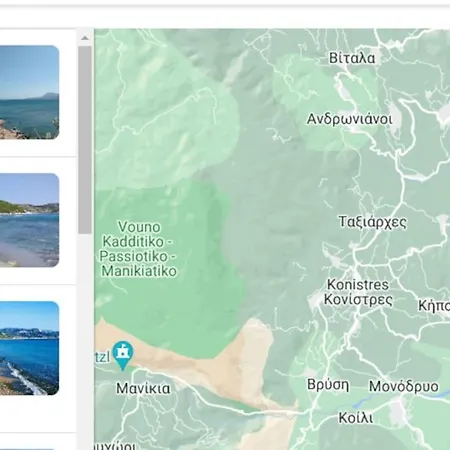Screen dimensions: 450x450
Task: Click the blue river segment near Μονόδρυο
Action: point(363,403)
